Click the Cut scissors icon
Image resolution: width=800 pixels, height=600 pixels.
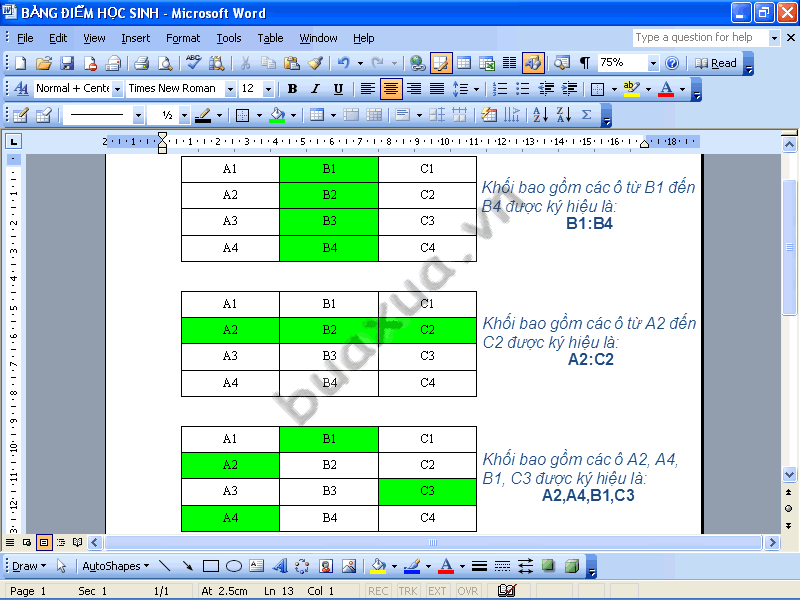click(x=245, y=63)
